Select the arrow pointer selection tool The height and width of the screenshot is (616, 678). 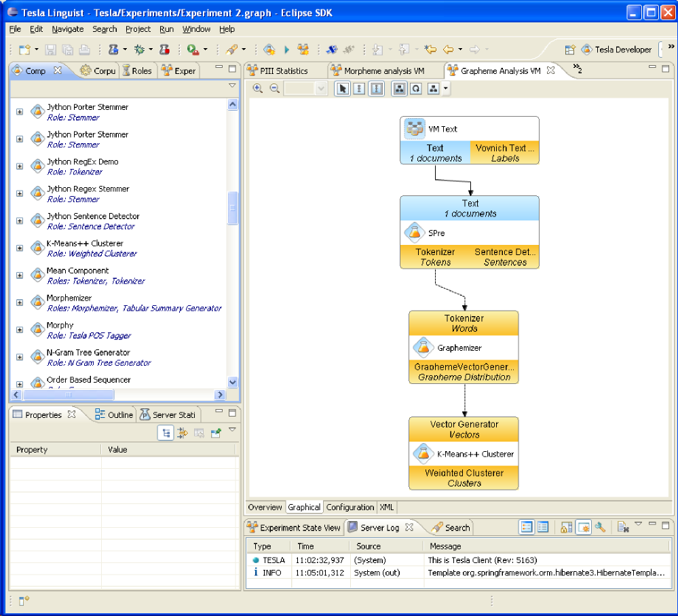coord(342,89)
